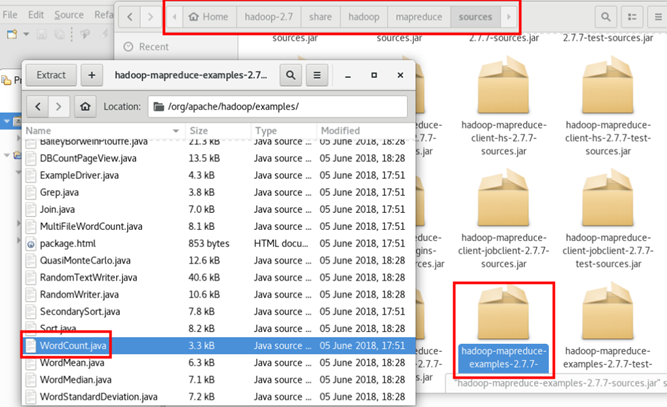Select RandomWriter.java file
The image size is (667, 407).
click(x=219, y=294)
